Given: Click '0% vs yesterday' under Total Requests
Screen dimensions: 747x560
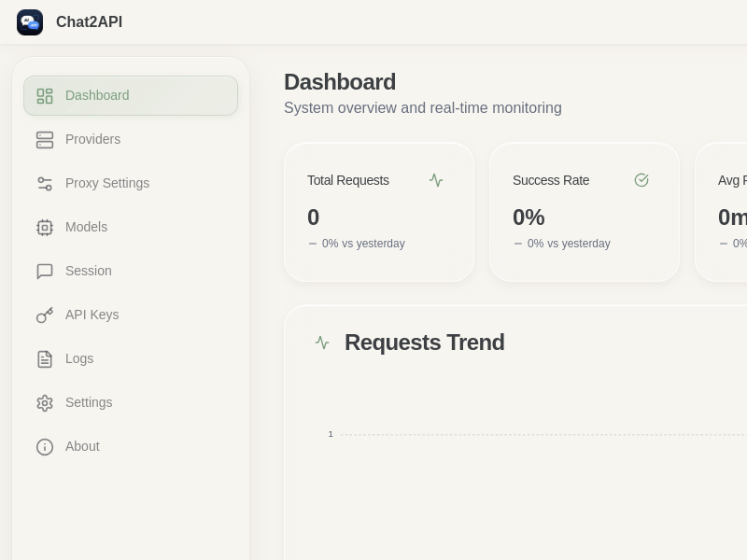Looking at the screenshot, I should (x=363, y=244).
